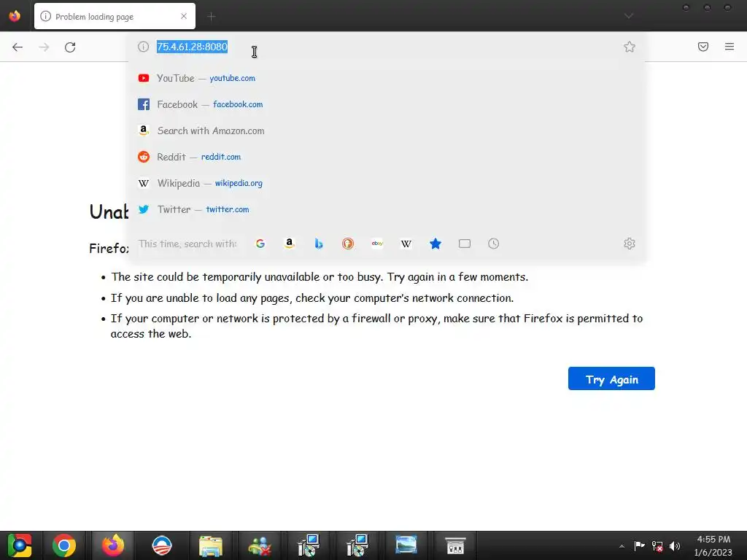Open the file explorer folder on the taskbar
Viewport: 747px width, 560px height.
tap(211, 545)
